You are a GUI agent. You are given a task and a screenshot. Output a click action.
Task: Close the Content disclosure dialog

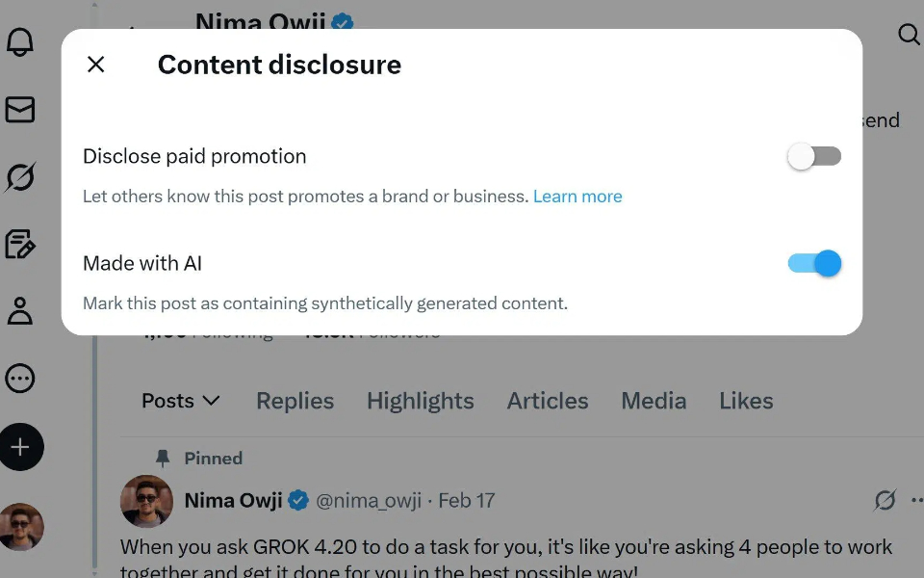point(95,65)
